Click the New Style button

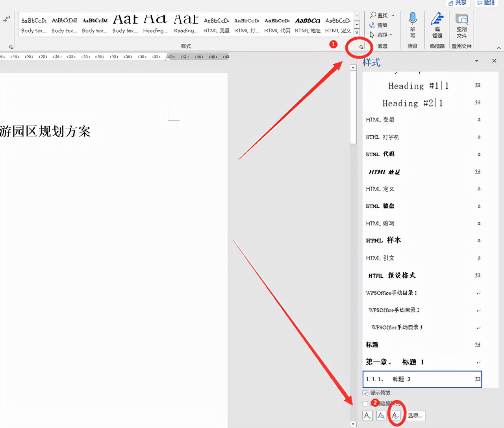click(x=367, y=415)
